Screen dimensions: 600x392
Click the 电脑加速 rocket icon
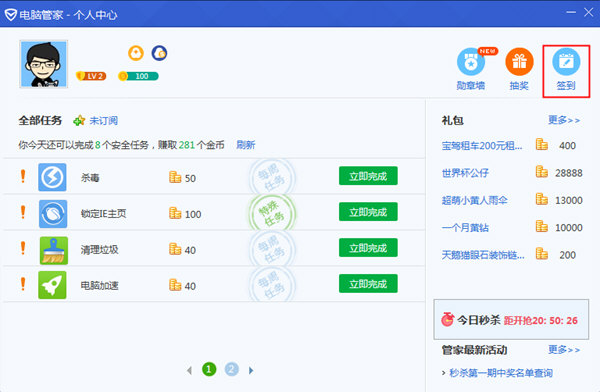pos(52,285)
